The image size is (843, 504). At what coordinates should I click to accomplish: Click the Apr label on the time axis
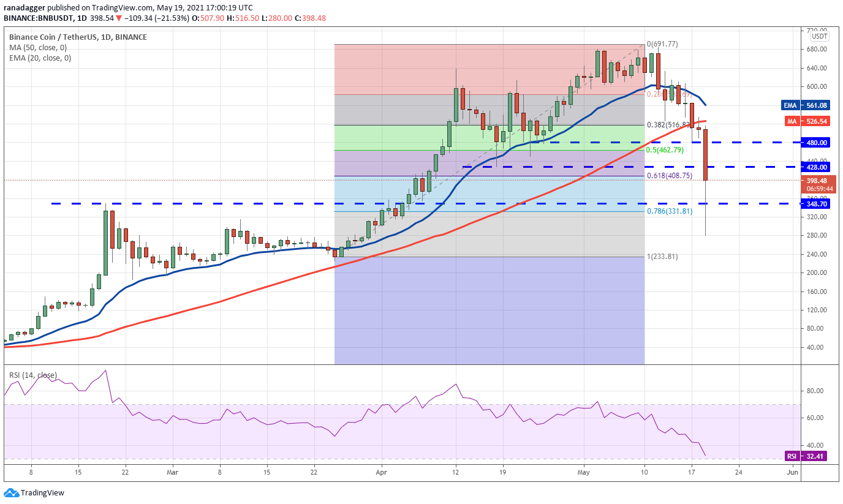[x=382, y=472]
